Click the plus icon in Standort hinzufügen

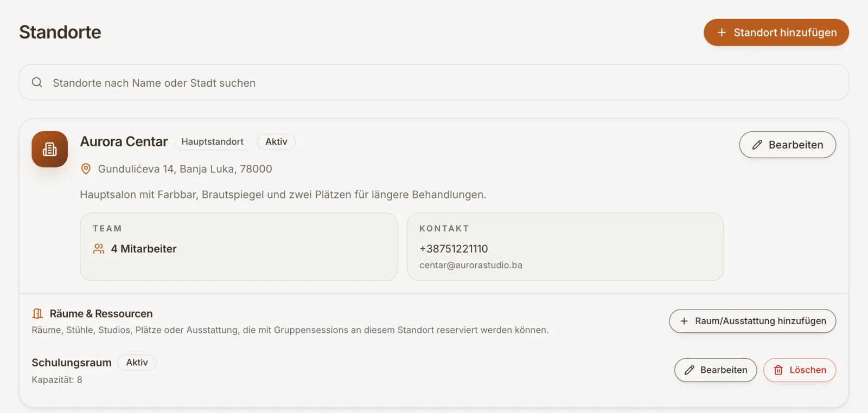point(722,33)
